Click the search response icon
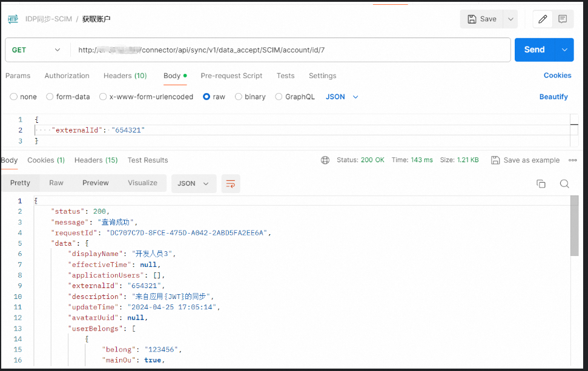The height and width of the screenshot is (371, 588). pyautogui.click(x=564, y=184)
